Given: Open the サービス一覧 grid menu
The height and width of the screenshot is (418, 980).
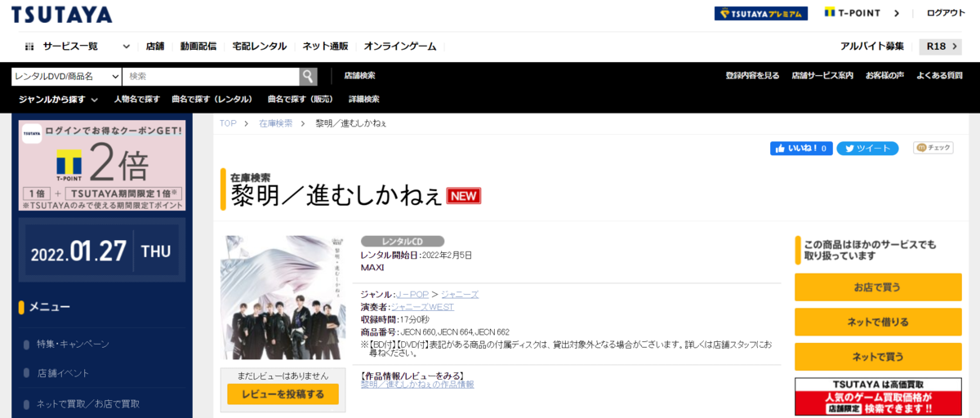Looking at the screenshot, I should point(29,47).
